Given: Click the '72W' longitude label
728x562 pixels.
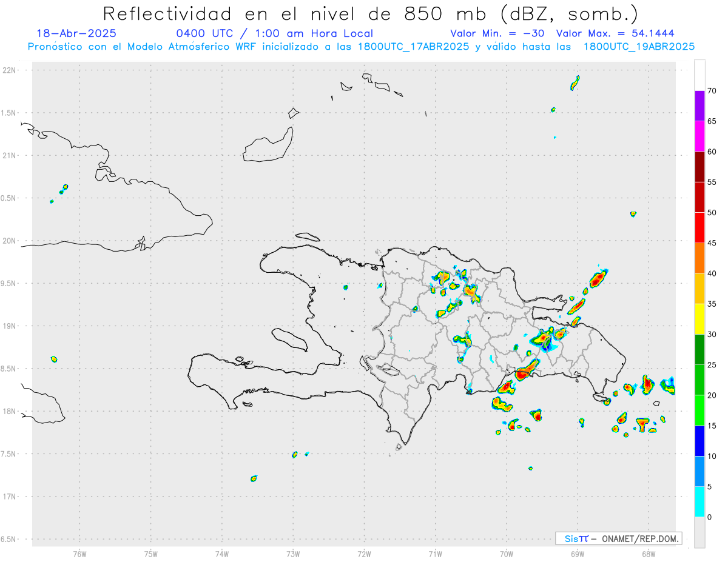Looking at the screenshot, I should coord(364,554).
